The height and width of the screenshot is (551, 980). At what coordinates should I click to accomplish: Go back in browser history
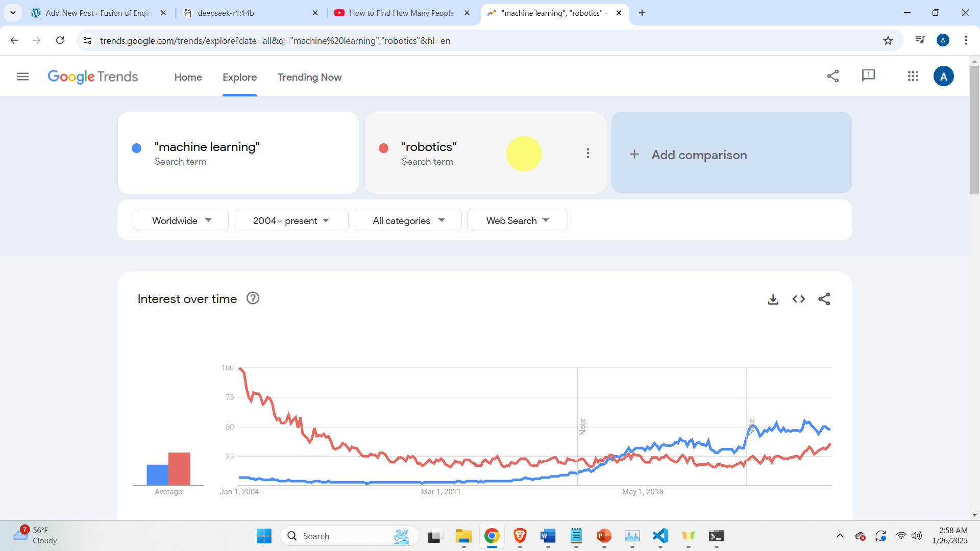click(14, 40)
